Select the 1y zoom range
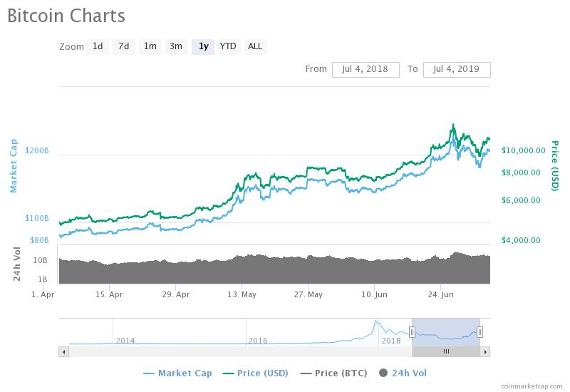 coord(203,46)
